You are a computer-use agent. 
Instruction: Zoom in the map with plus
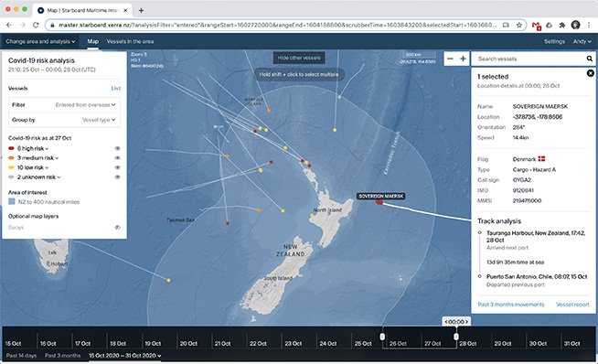[463, 59]
